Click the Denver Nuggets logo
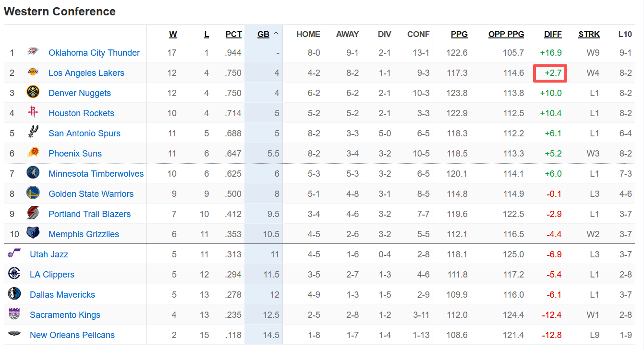Screen dimensions: 644x350 point(33,93)
